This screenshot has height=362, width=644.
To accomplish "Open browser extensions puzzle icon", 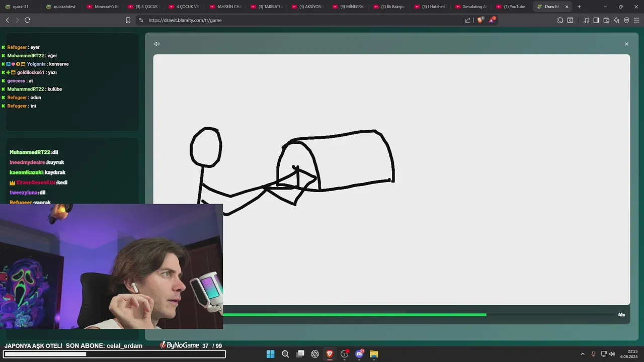I will [560, 20].
